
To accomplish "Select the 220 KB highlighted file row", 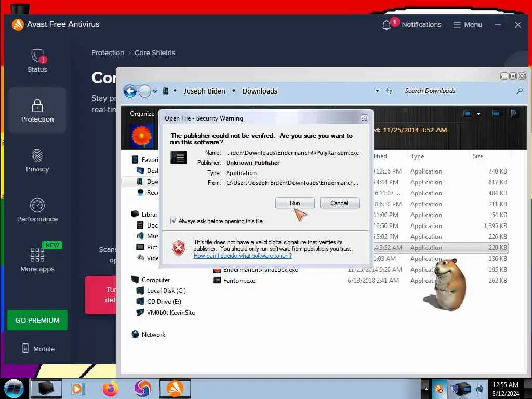I will [441, 248].
